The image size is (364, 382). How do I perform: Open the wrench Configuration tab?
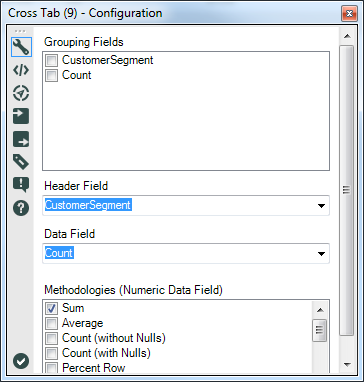[21, 47]
